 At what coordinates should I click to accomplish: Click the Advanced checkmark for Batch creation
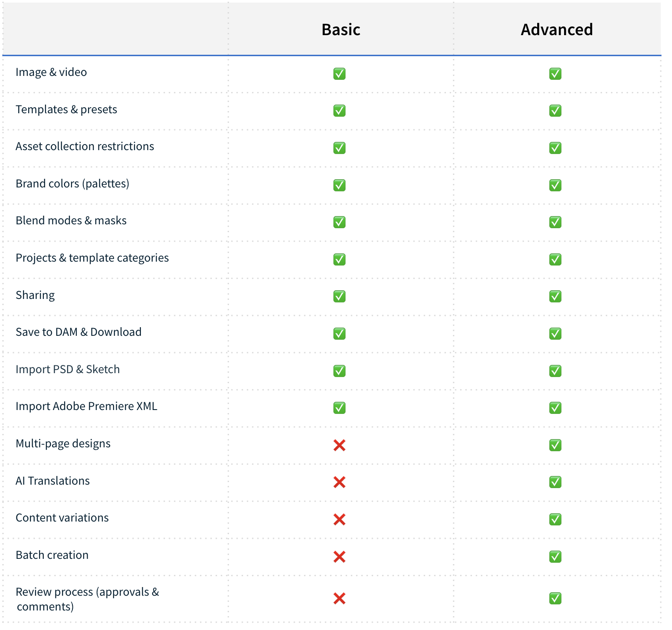pyautogui.click(x=555, y=557)
